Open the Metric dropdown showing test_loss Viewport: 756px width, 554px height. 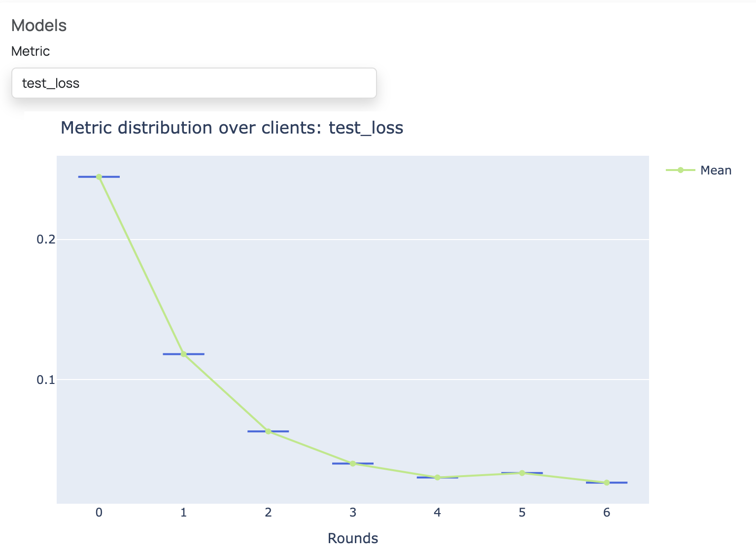pos(194,83)
